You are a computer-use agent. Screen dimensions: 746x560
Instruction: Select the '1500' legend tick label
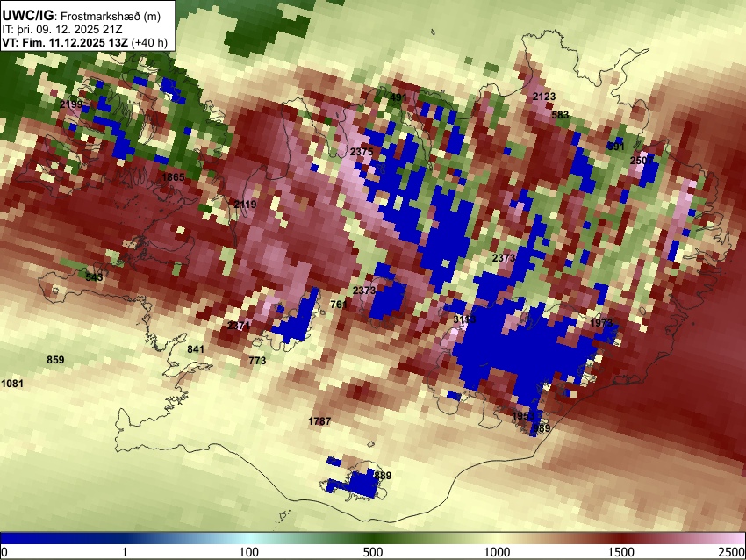621,552
